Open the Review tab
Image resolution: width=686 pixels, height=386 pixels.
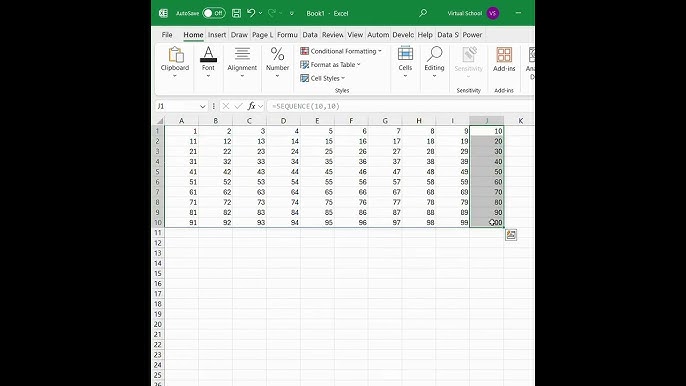pyautogui.click(x=332, y=35)
